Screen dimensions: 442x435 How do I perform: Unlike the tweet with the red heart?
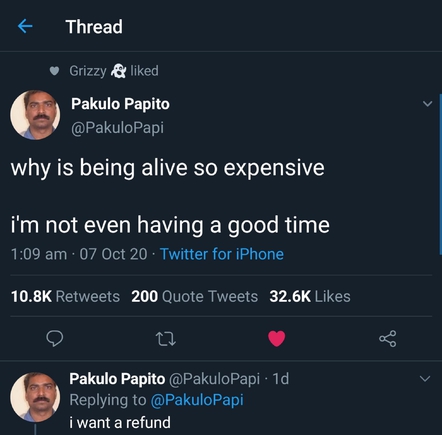(x=277, y=339)
